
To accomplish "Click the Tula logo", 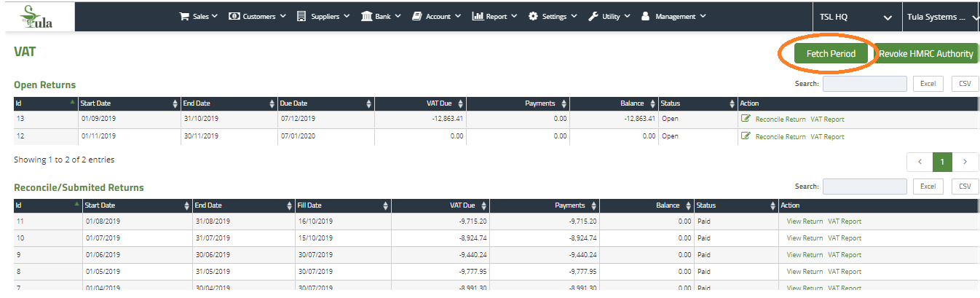I will pos(38,15).
